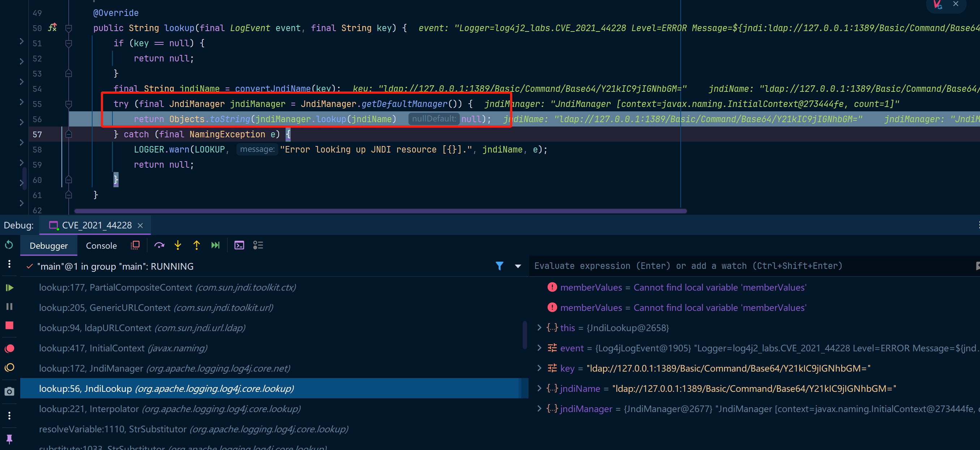The height and width of the screenshot is (450, 980).
Task: Expand the 'jndiManager' variable node
Action: 539,408
